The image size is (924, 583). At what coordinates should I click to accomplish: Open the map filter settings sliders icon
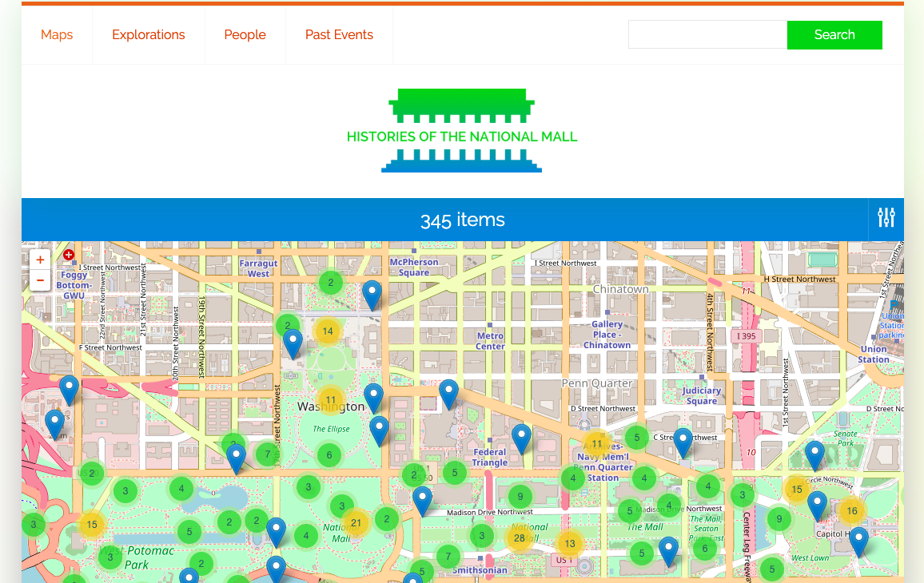[x=886, y=218]
